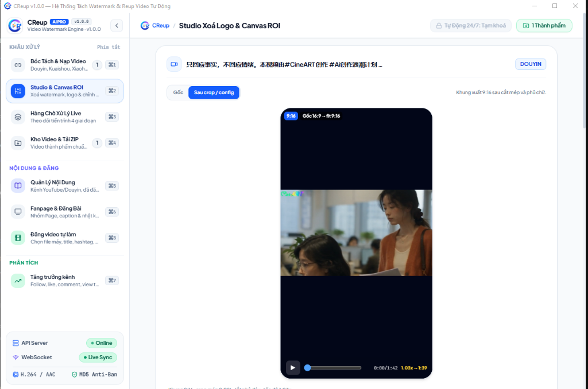Click the Live Sync status badge
The image size is (588, 389).
coord(98,357)
